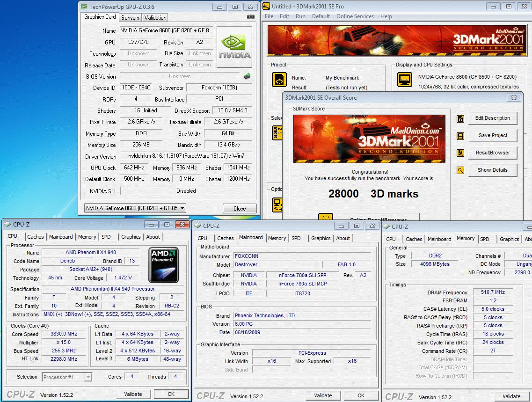Click the Memory Size 4096 MBytes value
This screenshot has width=532, height=402.
435,264
